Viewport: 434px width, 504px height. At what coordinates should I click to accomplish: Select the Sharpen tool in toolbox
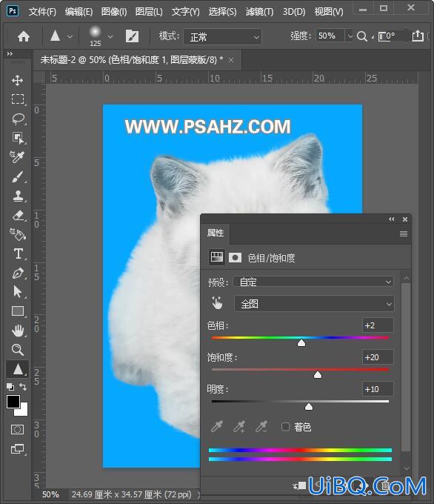point(18,369)
